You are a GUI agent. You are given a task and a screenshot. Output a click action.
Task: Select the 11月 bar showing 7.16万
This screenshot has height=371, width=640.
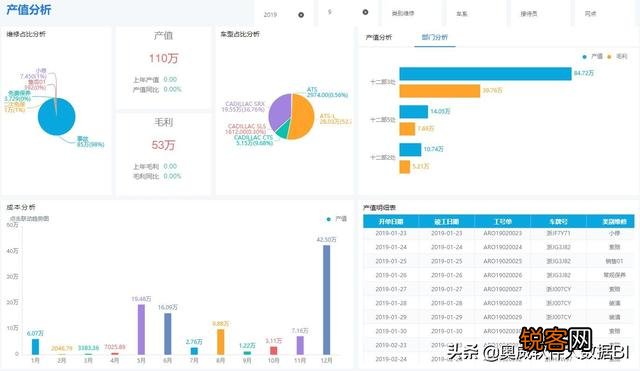(x=300, y=345)
